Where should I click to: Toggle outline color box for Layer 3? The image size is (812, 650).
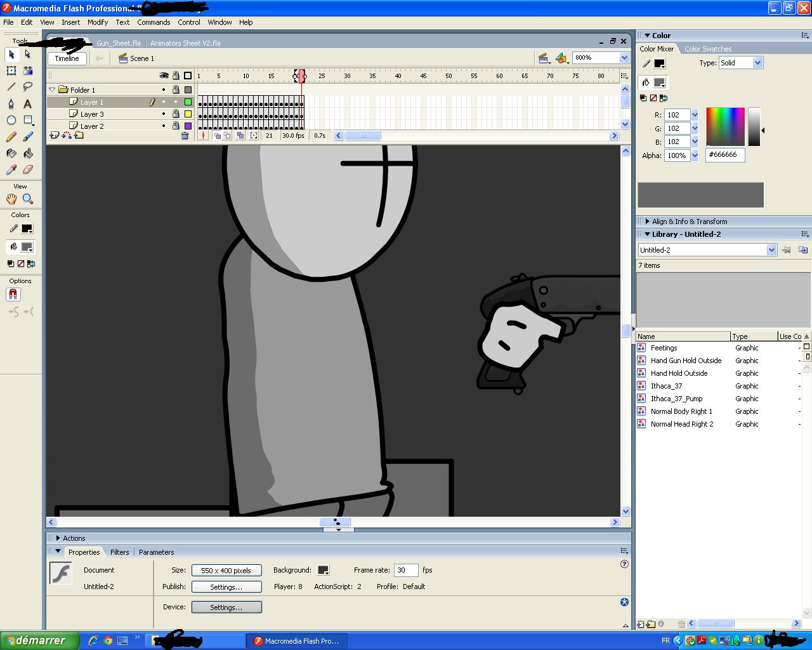[x=188, y=114]
